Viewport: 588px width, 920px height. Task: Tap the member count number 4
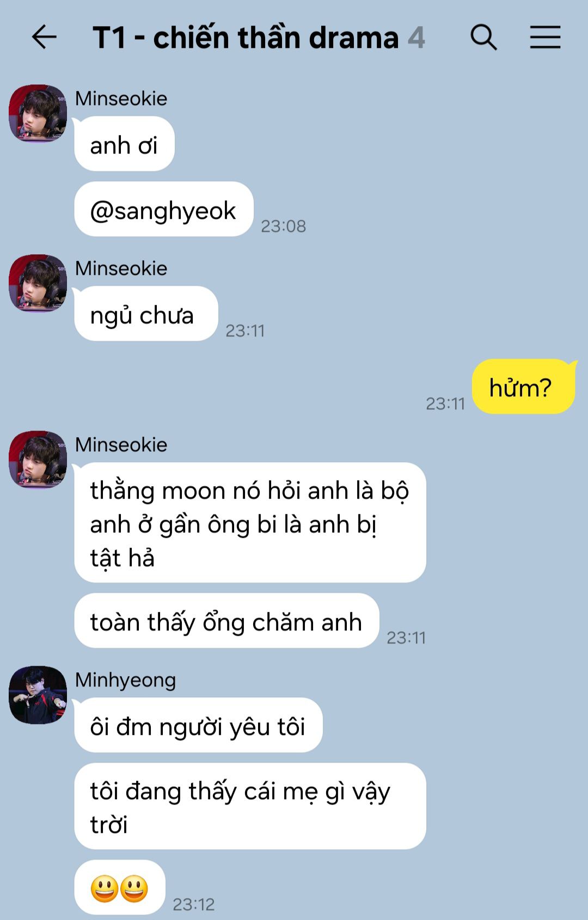pos(416,38)
